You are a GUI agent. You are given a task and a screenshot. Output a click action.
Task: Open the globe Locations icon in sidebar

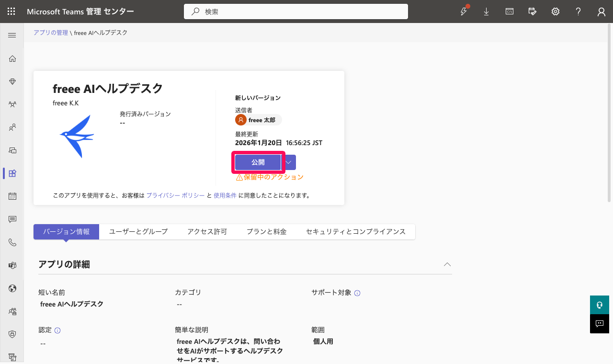pos(12,288)
